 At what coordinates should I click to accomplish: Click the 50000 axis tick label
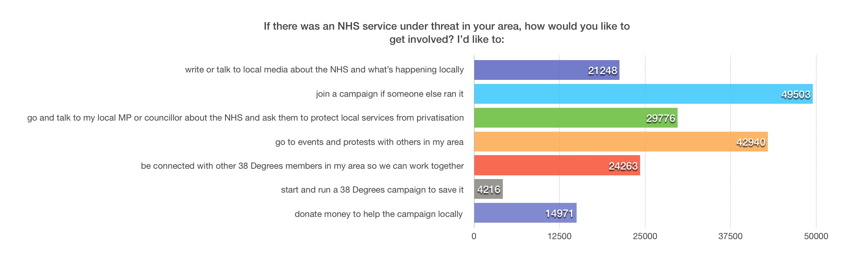[816, 236]
